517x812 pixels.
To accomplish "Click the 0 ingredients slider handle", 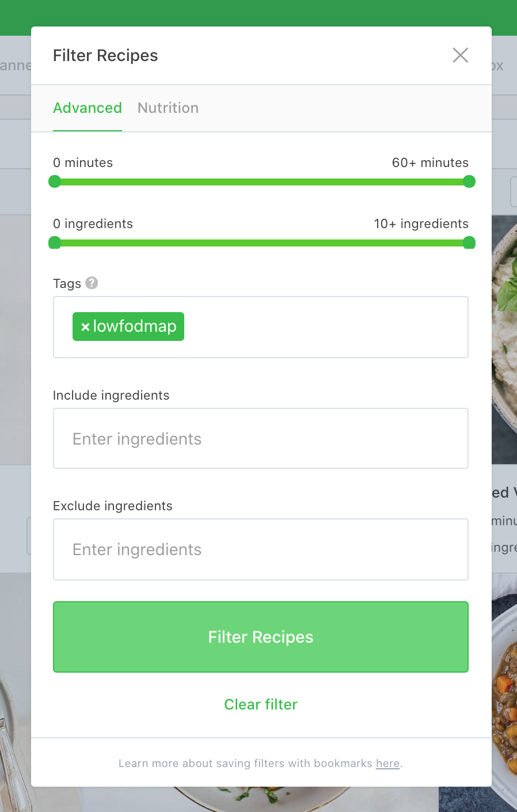I will (55, 242).
